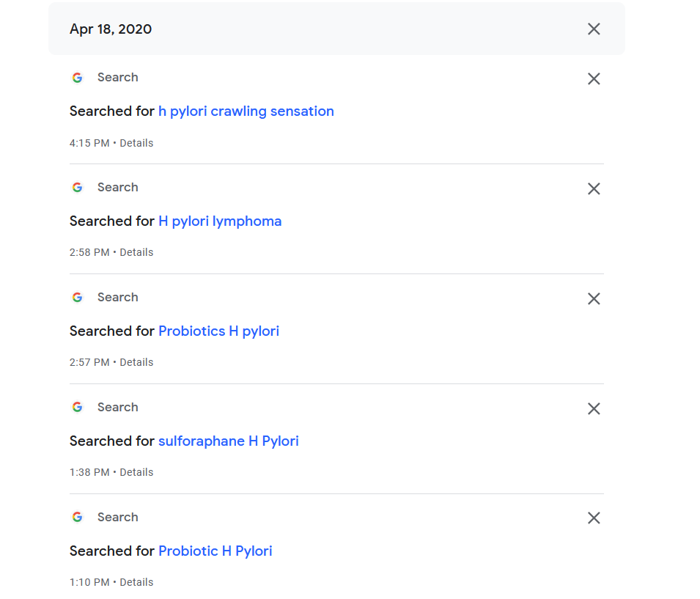Click the Apr 18, 2020 date header
700x599 pixels.
pyautogui.click(x=111, y=29)
